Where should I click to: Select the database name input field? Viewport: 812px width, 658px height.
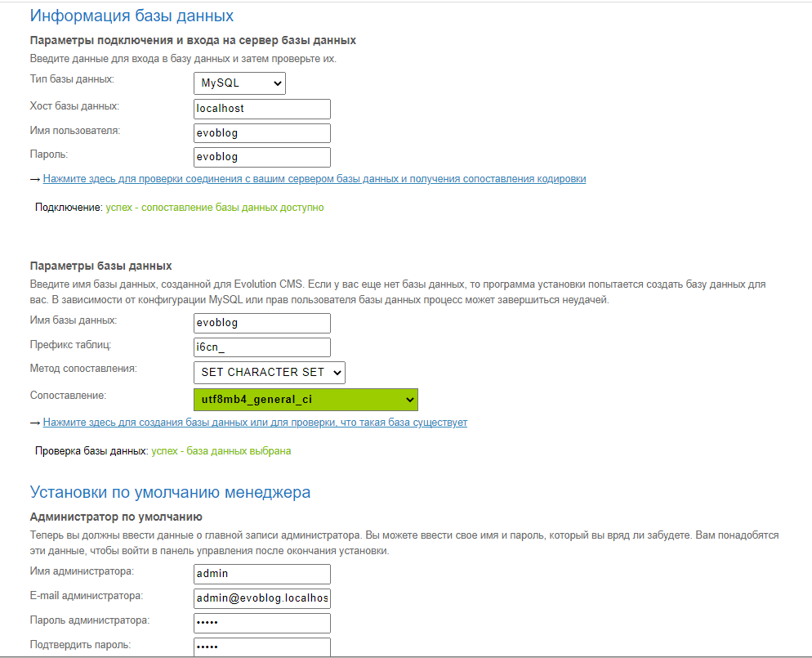click(261, 323)
